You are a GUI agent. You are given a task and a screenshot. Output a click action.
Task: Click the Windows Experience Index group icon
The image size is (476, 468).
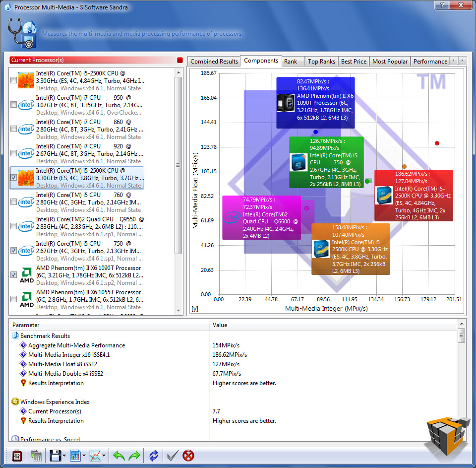[x=15, y=402]
